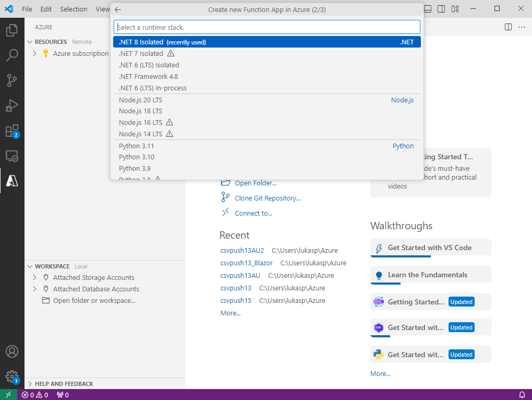The width and height of the screenshot is (532, 400).
Task: Choose Python 3.11 runtime stack
Action: tap(137, 146)
